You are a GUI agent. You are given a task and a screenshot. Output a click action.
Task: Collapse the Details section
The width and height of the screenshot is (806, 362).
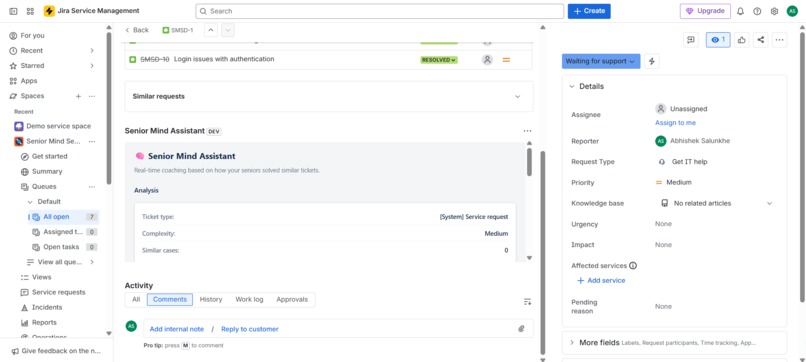pos(572,86)
